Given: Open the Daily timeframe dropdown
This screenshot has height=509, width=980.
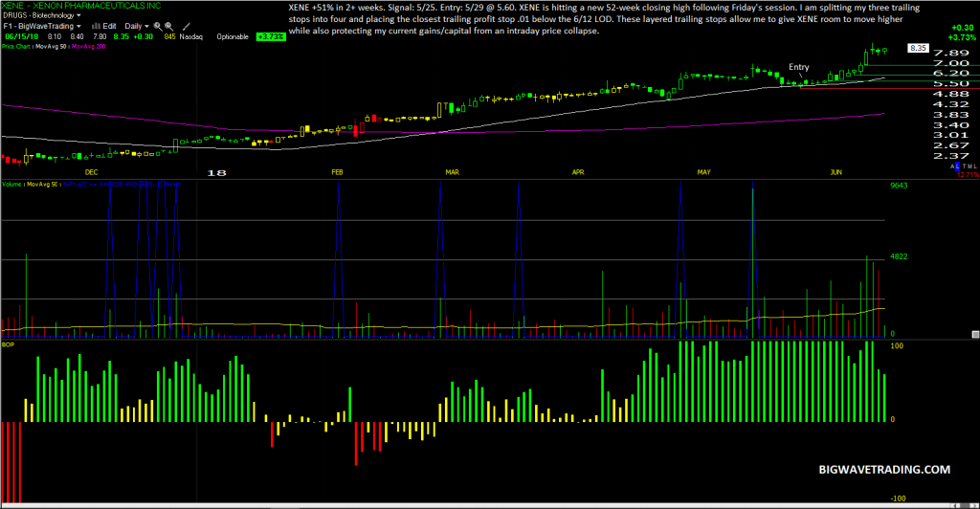Looking at the screenshot, I should [137, 26].
